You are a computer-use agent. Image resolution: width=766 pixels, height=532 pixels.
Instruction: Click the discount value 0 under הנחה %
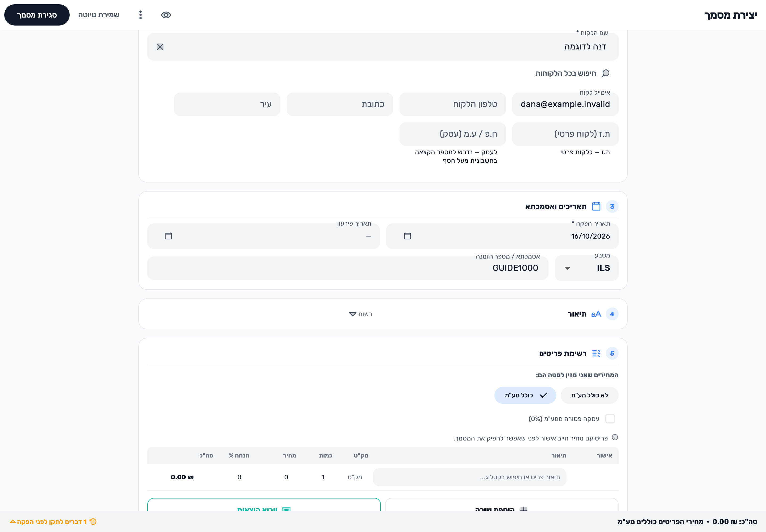239,477
